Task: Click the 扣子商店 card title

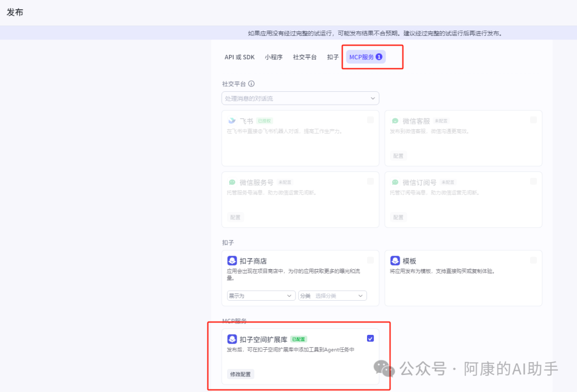Action: [253, 261]
